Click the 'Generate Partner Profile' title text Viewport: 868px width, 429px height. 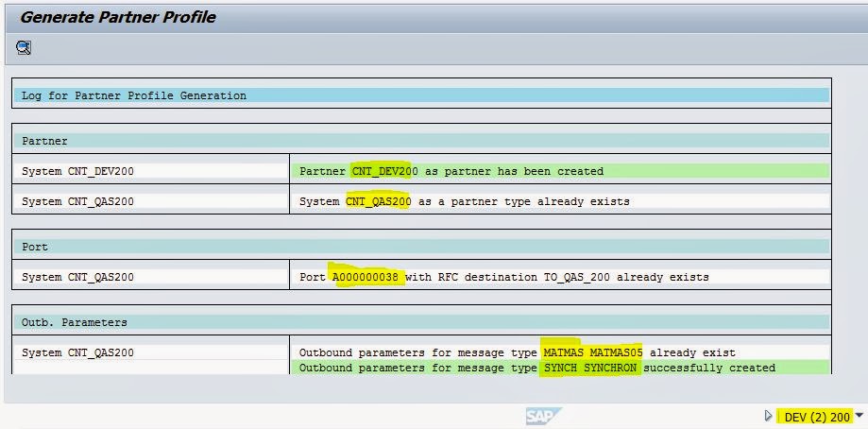118,17
